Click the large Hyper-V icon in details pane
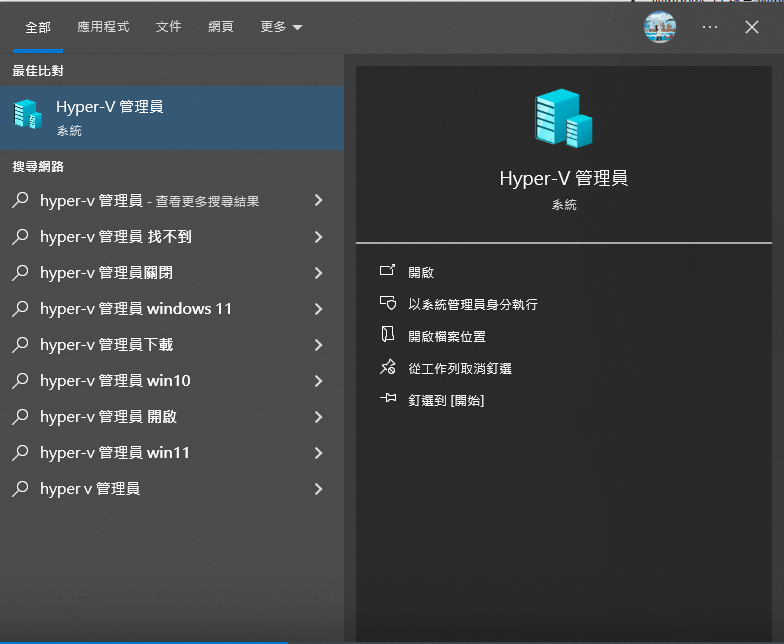Image resolution: width=784 pixels, height=644 pixels. pyautogui.click(x=564, y=118)
